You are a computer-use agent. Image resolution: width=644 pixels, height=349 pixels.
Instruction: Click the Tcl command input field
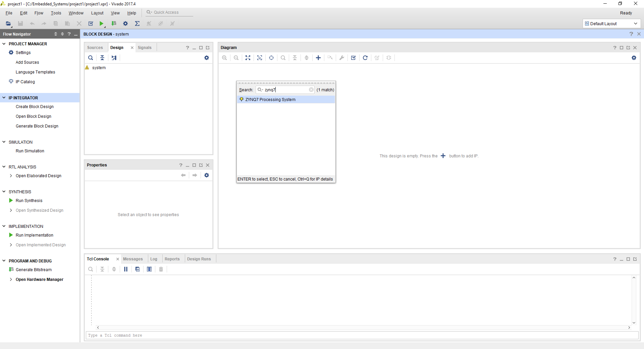pos(362,335)
